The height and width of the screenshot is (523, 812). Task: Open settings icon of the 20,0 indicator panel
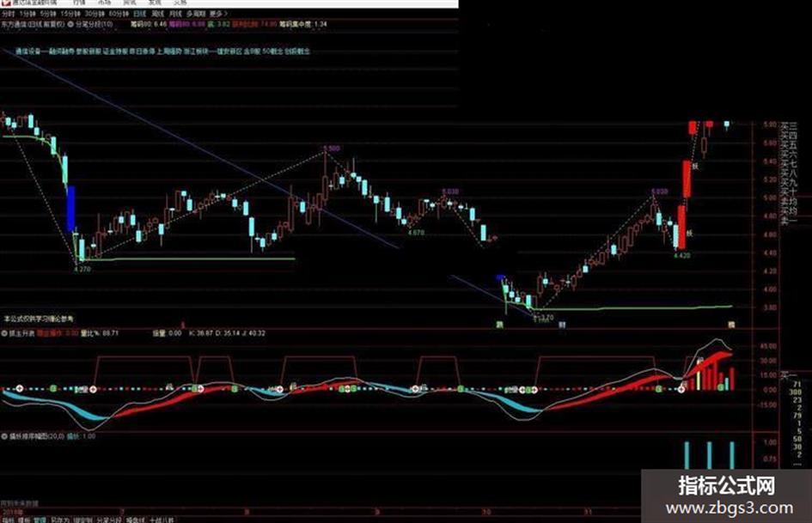pos(4,436)
